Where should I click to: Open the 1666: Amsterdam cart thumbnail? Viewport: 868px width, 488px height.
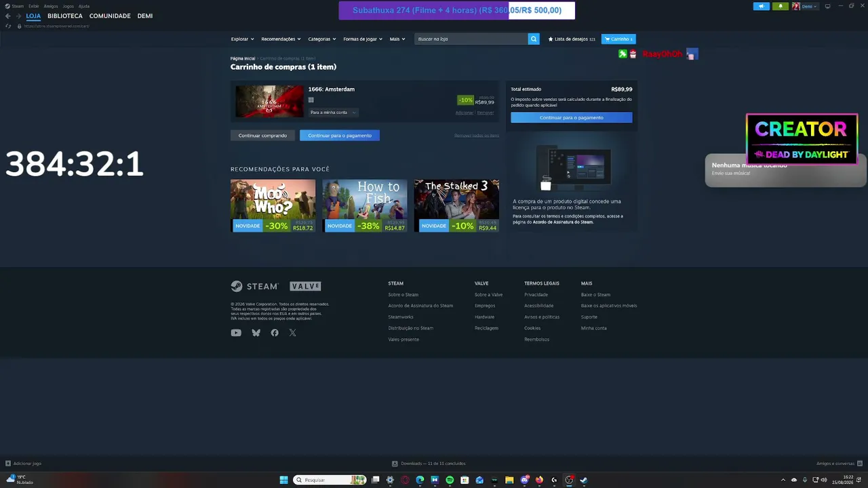[269, 101]
